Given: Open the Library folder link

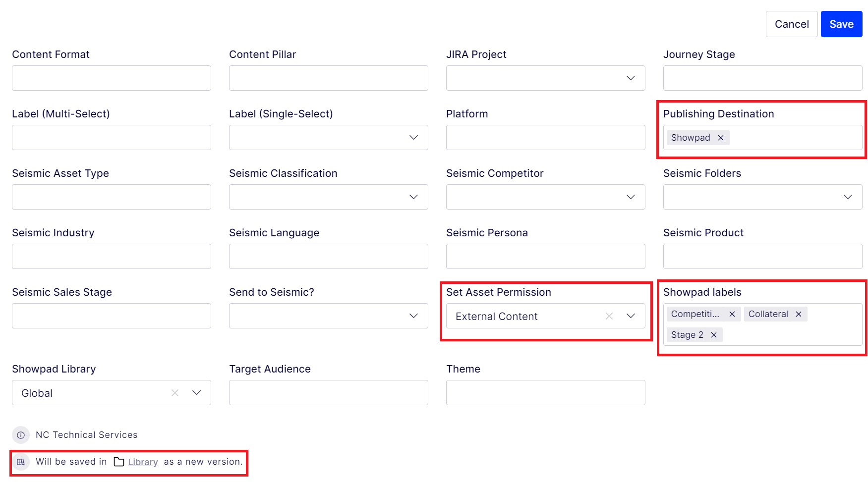Looking at the screenshot, I should (x=143, y=462).
